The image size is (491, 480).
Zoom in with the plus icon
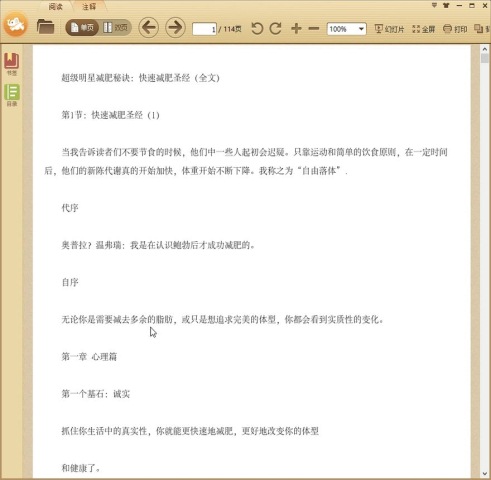(296, 29)
